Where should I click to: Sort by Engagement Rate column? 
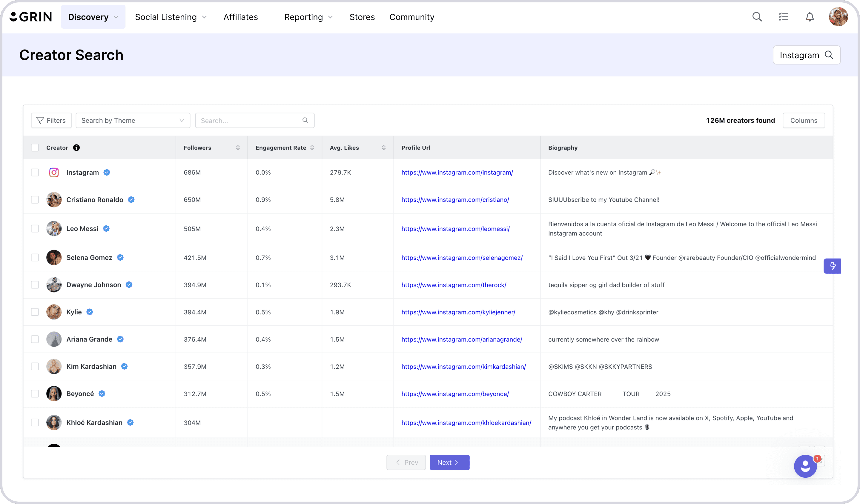(x=312, y=148)
